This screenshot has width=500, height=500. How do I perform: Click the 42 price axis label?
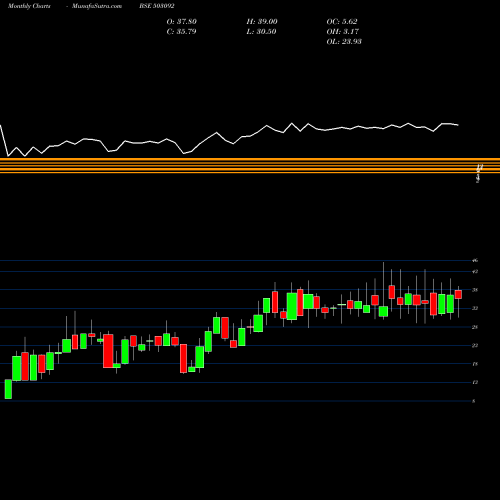point(475,271)
